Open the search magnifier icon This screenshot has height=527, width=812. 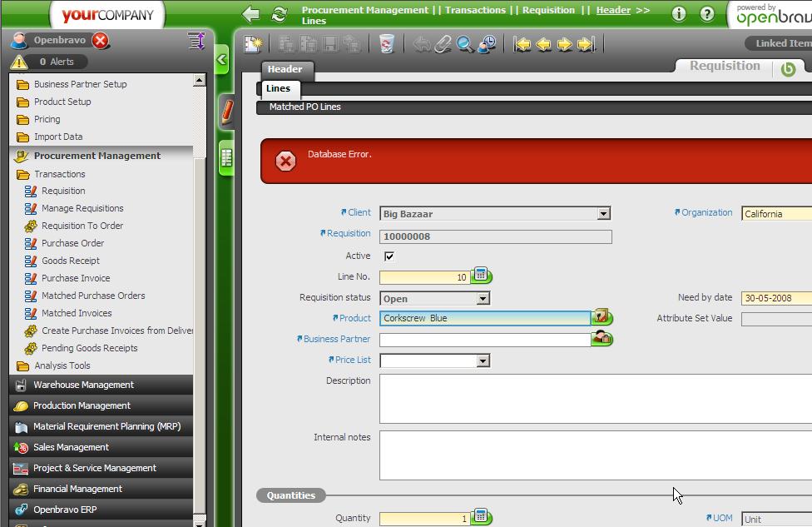click(464, 44)
